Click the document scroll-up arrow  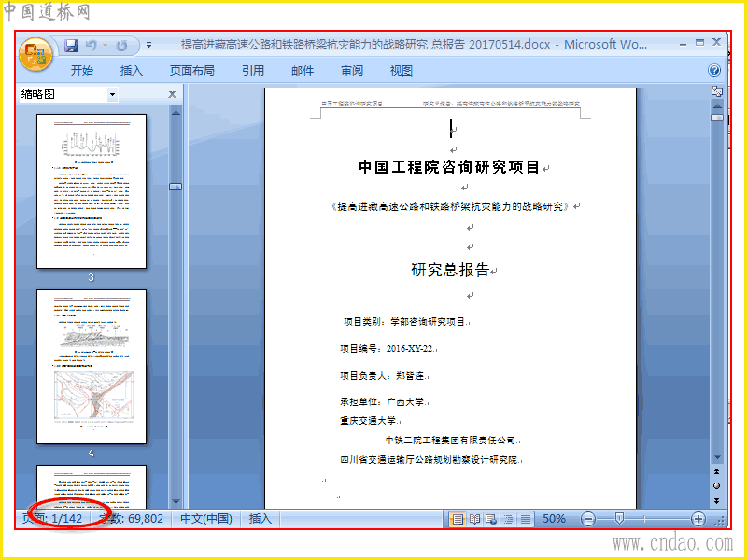[717, 105]
